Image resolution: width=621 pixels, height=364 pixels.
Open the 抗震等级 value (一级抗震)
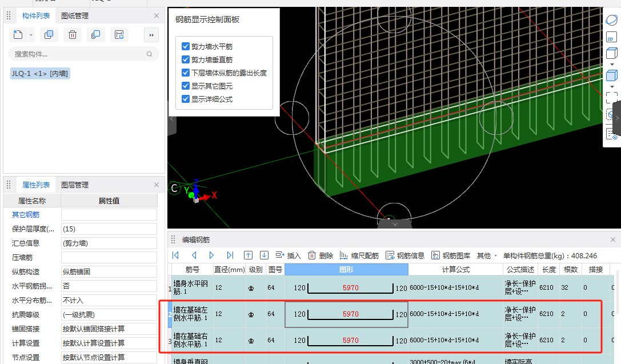pyautogui.click(x=109, y=314)
